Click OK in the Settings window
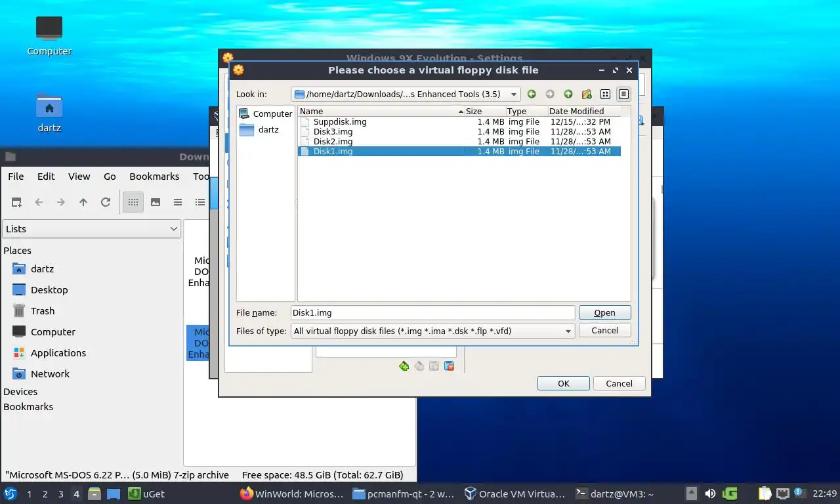 pos(563,383)
